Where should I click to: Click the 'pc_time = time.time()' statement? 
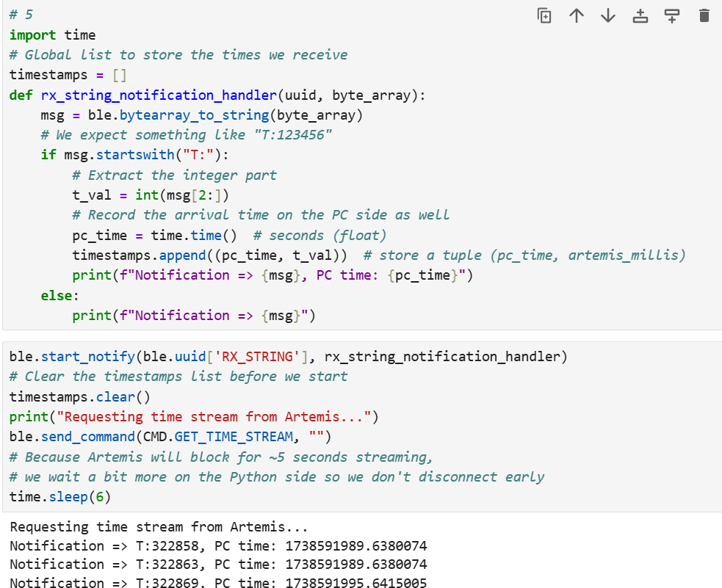click(x=155, y=236)
